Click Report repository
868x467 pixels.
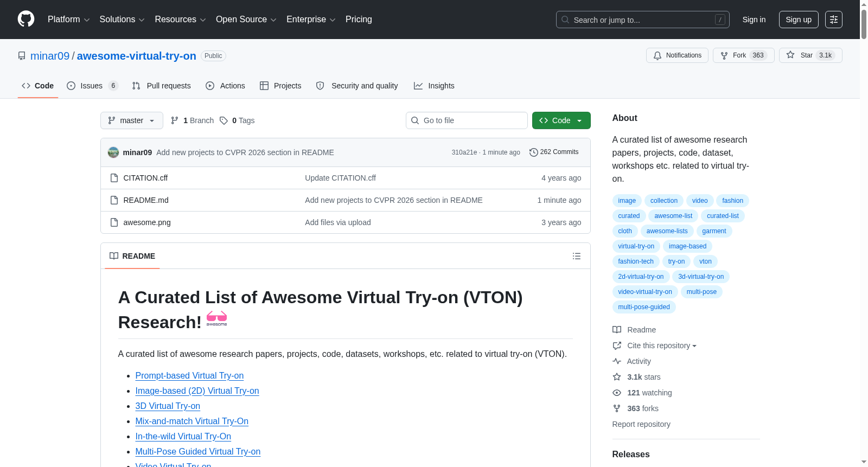pyautogui.click(x=641, y=424)
